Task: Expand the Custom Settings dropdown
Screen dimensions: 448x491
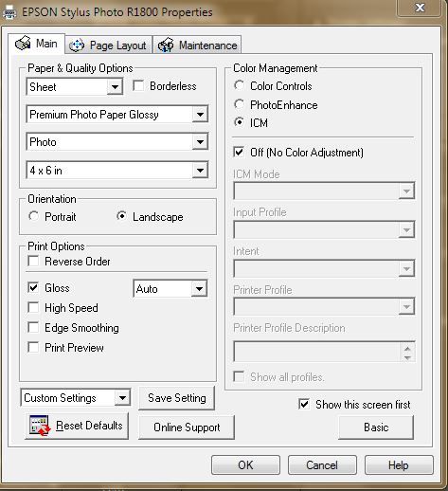Action: [122, 398]
